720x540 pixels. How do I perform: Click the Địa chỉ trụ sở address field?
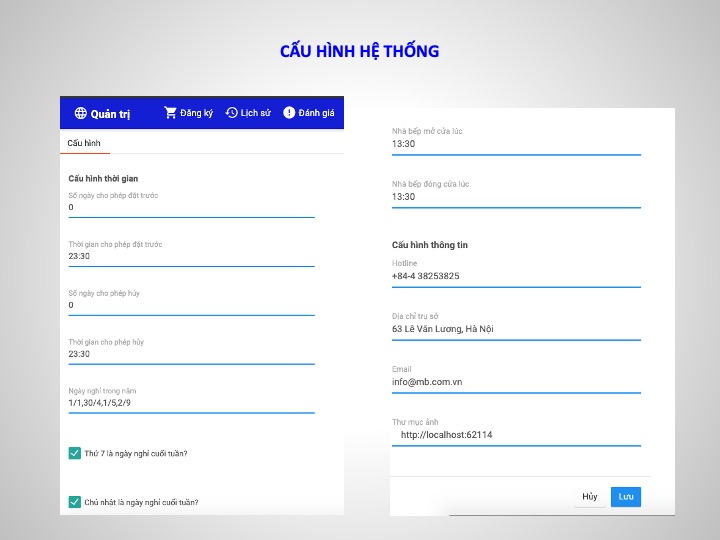click(x=515, y=329)
